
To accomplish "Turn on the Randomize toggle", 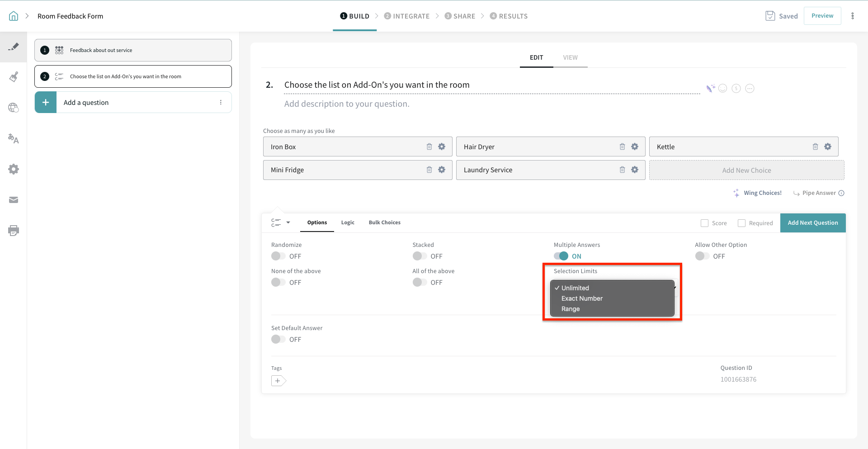I will tap(278, 256).
